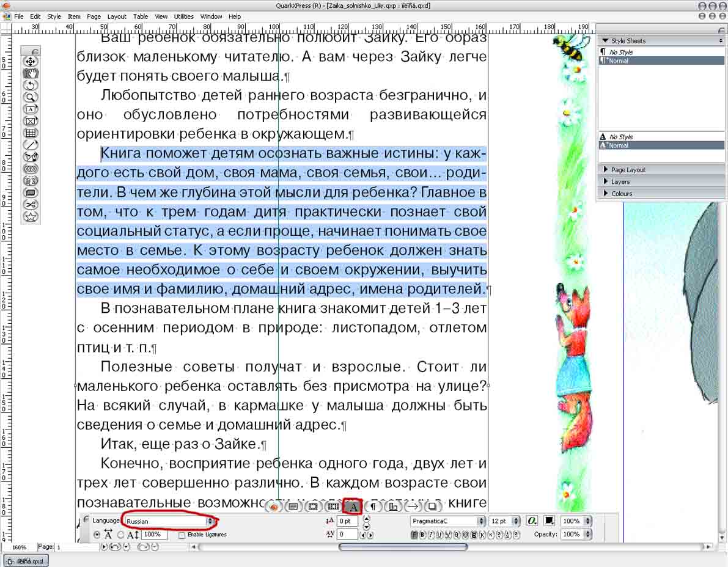Apply Italic type style

pyautogui.click(x=432, y=535)
